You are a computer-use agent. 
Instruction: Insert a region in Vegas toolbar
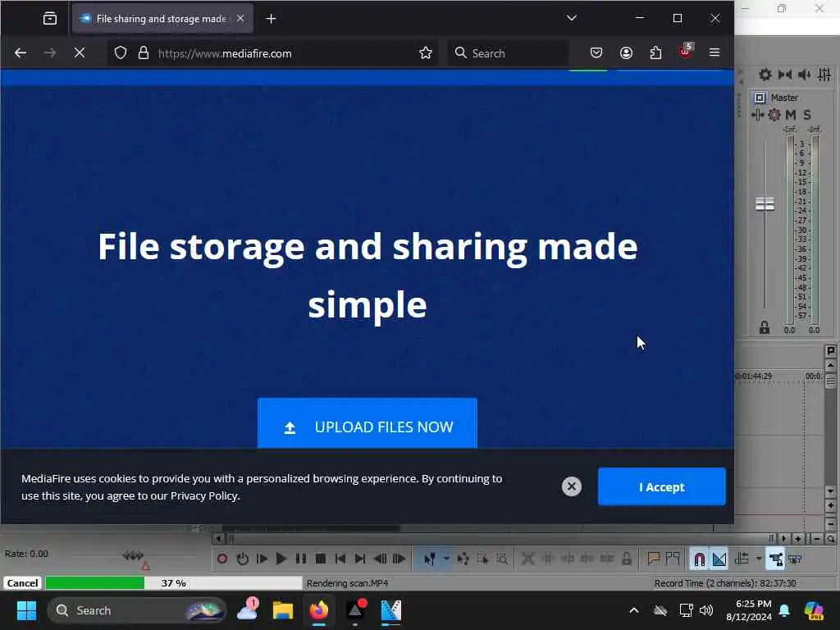tap(673, 559)
